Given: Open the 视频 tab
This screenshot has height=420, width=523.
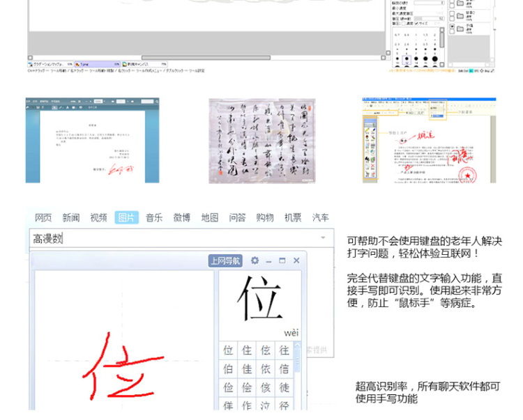Looking at the screenshot, I should 98,217.
